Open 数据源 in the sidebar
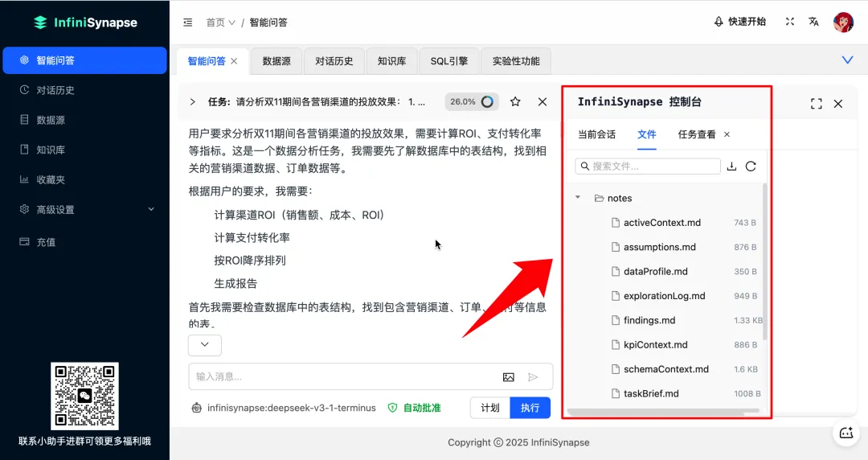868x460 pixels. click(84, 120)
